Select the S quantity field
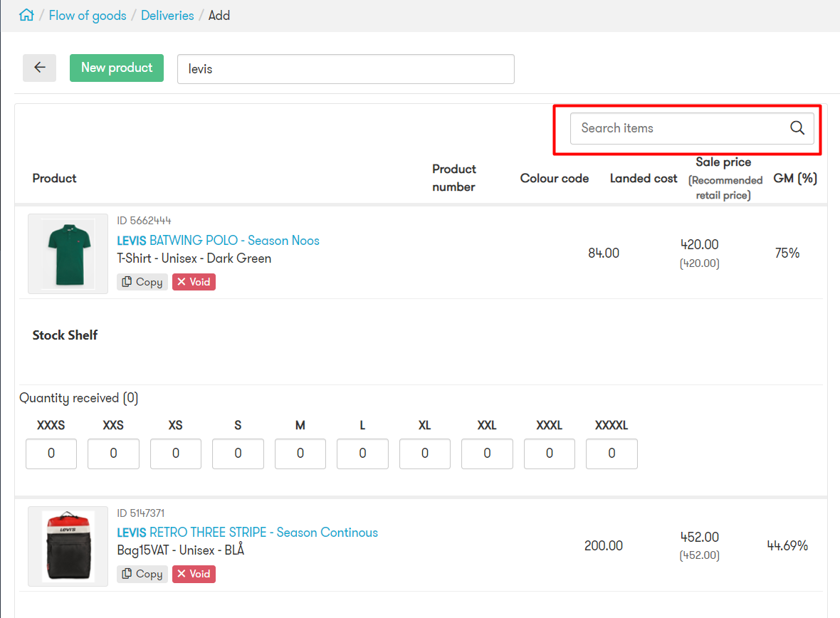The image size is (840, 618). 238,454
